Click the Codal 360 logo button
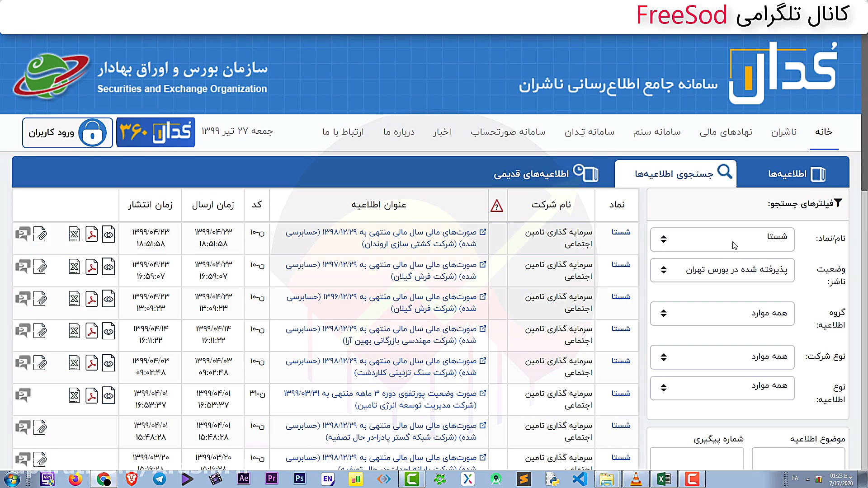The width and height of the screenshot is (868, 488). [x=155, y=132]
